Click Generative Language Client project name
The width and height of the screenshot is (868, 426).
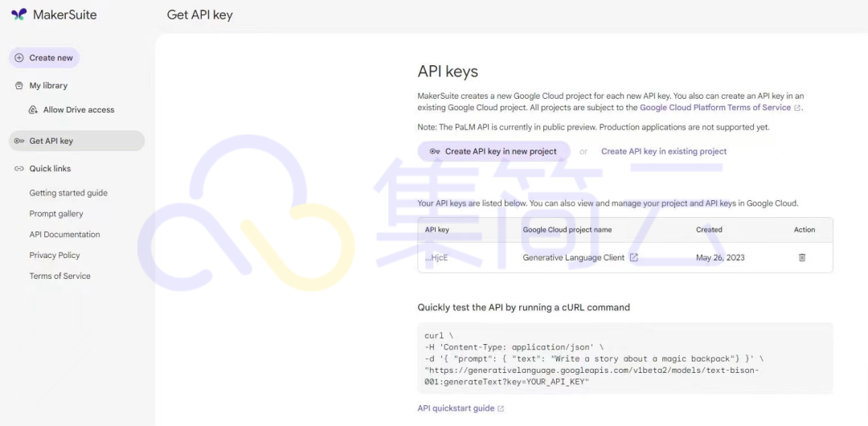[x=574, y=257]
